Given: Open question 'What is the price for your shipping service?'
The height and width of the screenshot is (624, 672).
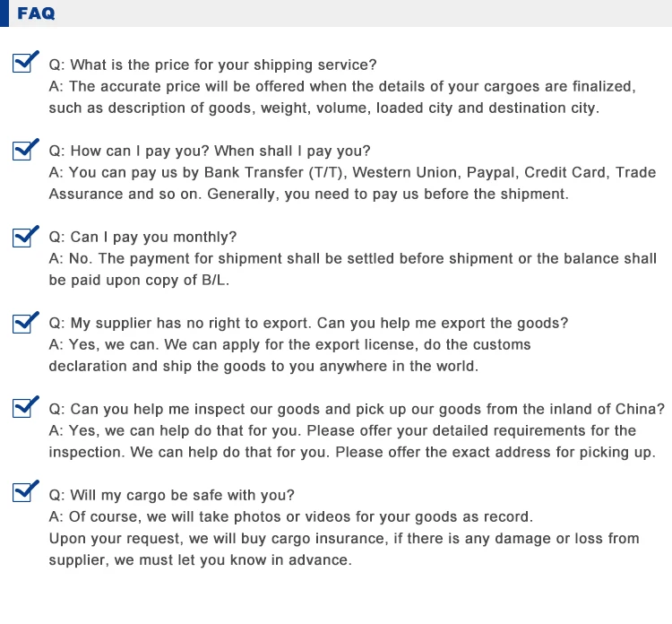Looking at the screenshot, I should point(212,65).
